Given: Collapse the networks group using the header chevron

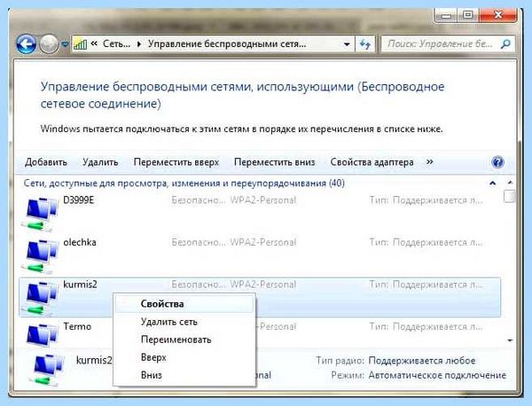Looking at the screenshot, I should pyautogui.click(x=493, y=183).
